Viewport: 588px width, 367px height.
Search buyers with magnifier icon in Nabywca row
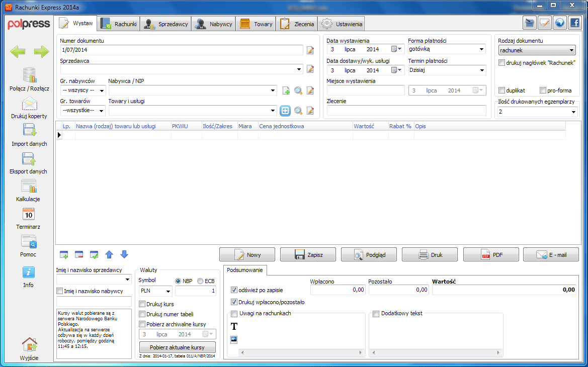point(298,90)
